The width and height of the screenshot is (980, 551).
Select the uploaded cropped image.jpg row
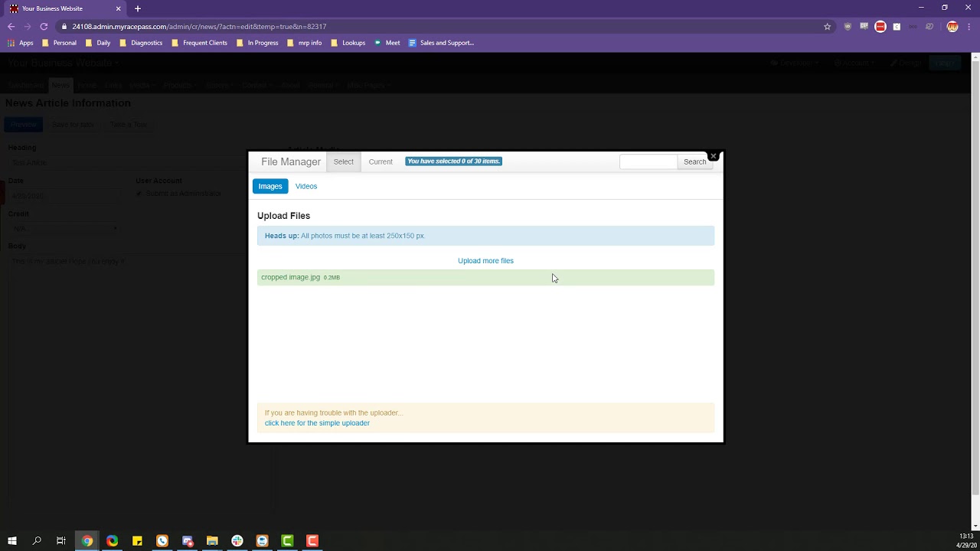(485, 278)
